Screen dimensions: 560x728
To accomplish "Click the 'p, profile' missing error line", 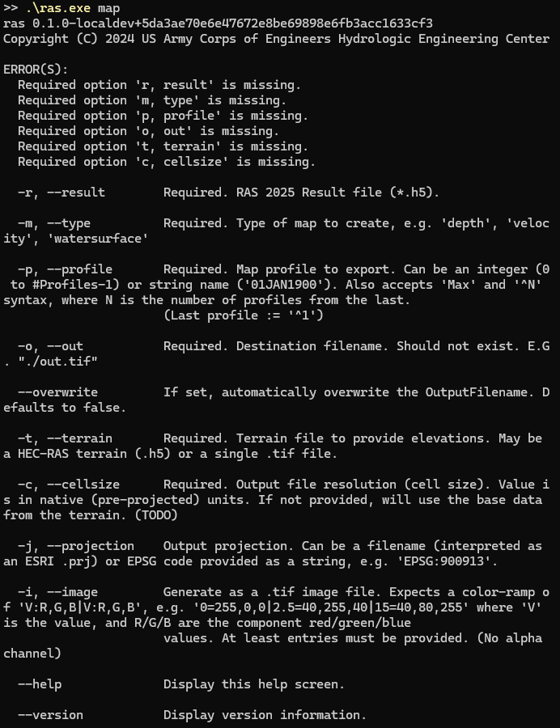I will (163, 116).
